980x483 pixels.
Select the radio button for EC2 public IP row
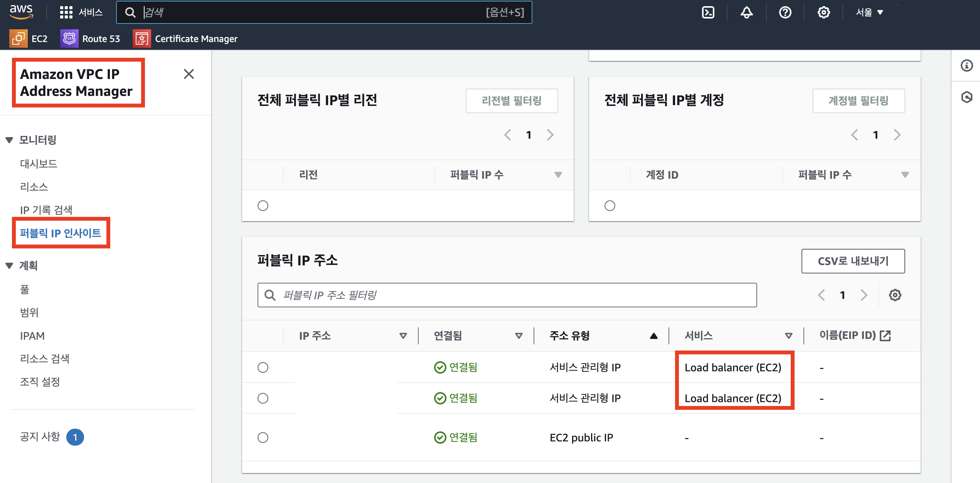point(263,438)
